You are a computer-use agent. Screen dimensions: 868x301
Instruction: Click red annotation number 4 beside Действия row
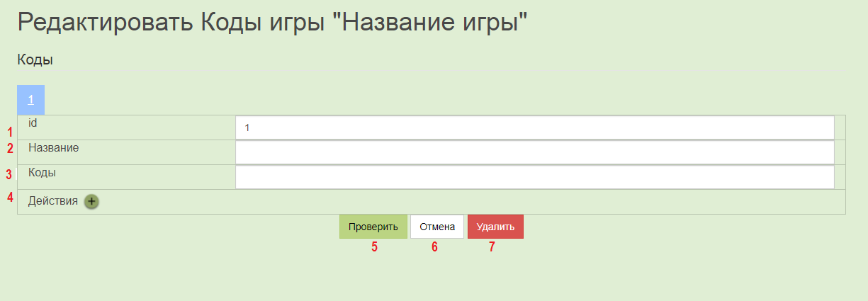click(10, 198)
